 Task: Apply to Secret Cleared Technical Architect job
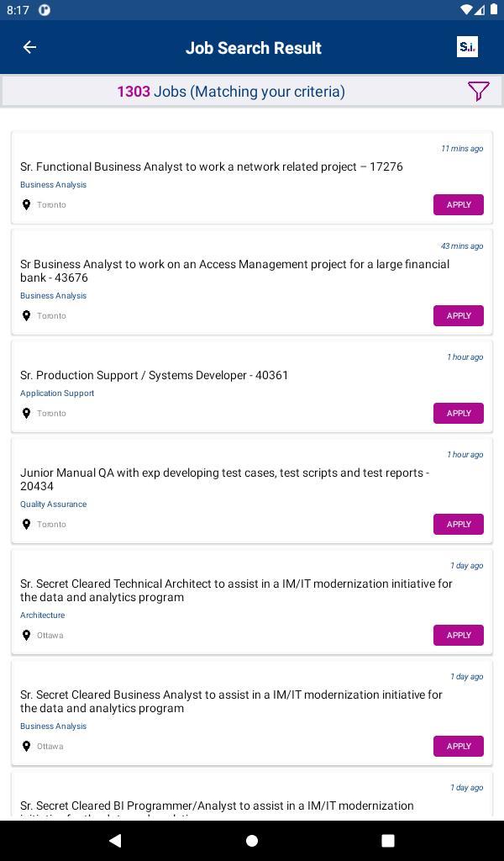458,636
